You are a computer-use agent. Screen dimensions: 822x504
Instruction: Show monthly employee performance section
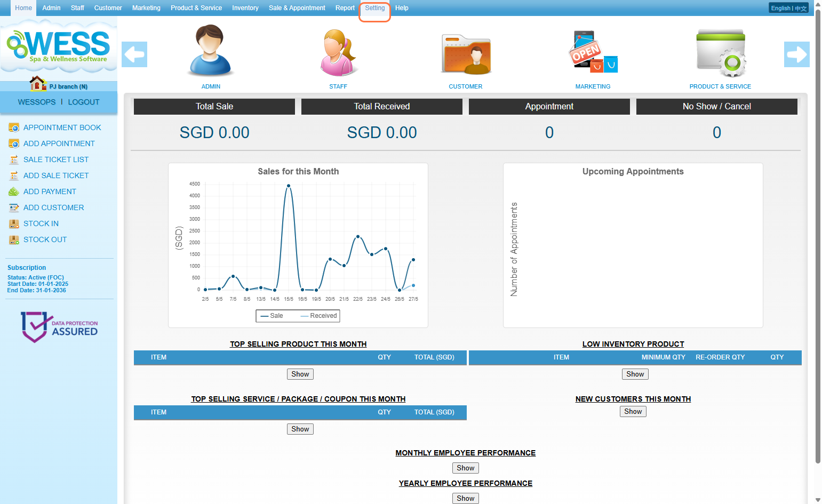[465, 468]
